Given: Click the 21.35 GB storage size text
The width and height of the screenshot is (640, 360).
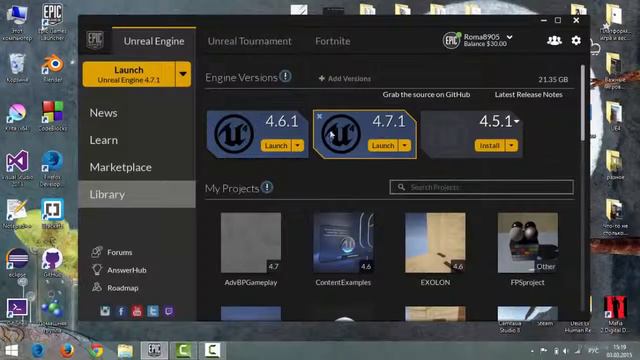Looking at the screenshot, I should (x=553, y=79).
